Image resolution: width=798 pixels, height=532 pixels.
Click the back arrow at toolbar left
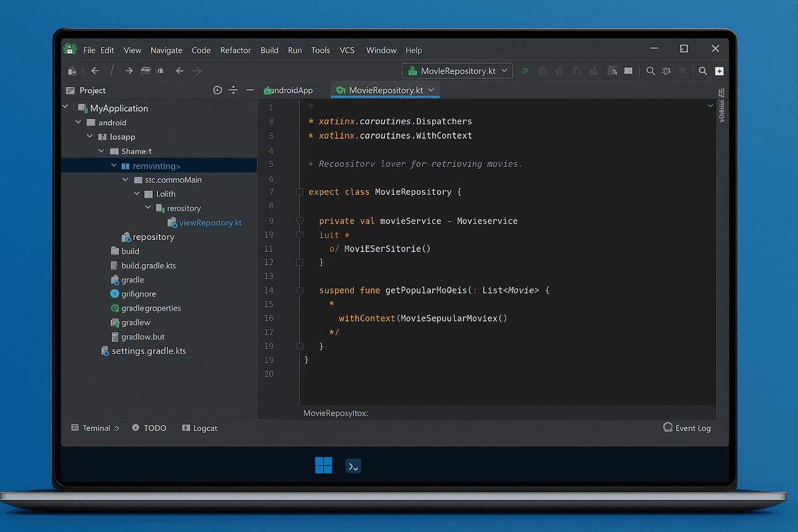[95, 70]
